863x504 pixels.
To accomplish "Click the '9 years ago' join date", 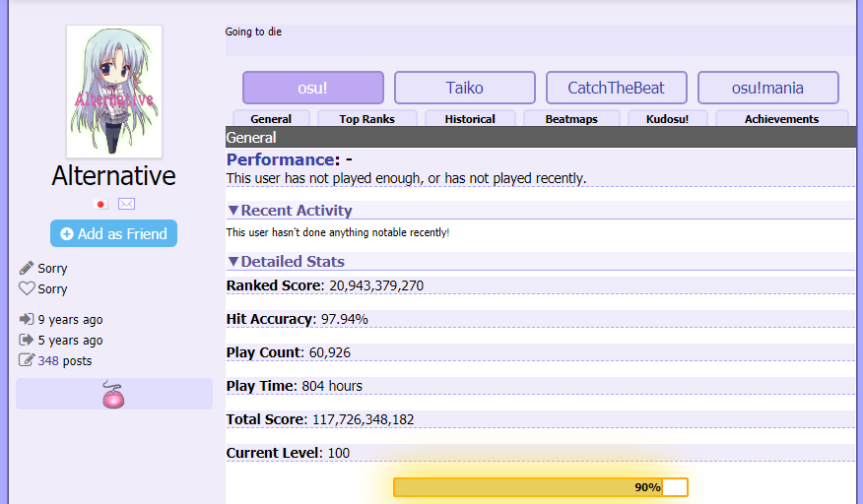I will tap(71, 320).
